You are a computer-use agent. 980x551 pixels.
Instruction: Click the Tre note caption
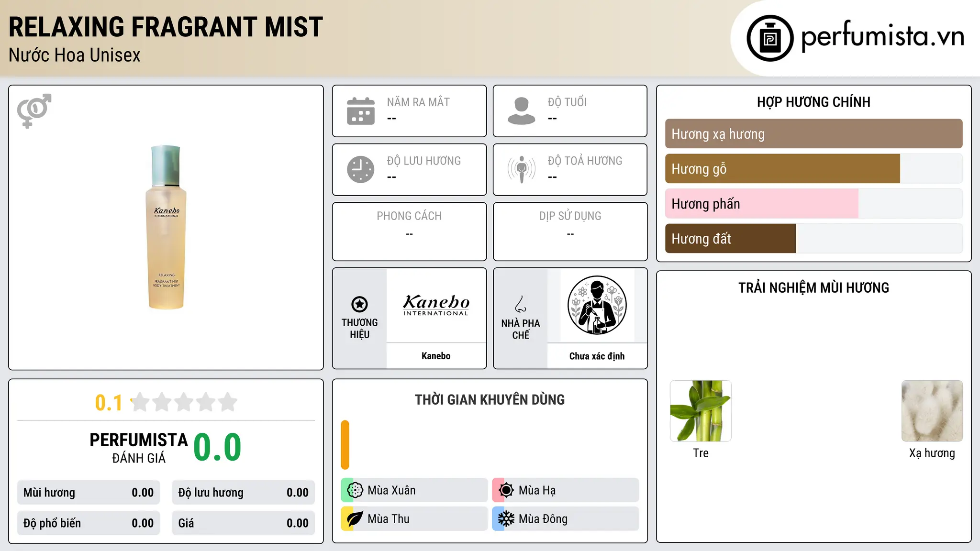[x=701, y=453]
